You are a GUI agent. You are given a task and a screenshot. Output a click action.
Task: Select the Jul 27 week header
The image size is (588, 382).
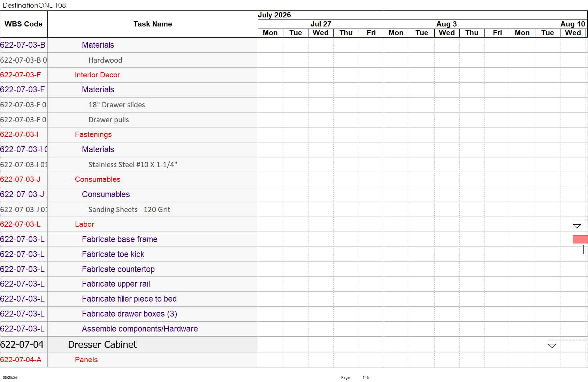[321, 24]
